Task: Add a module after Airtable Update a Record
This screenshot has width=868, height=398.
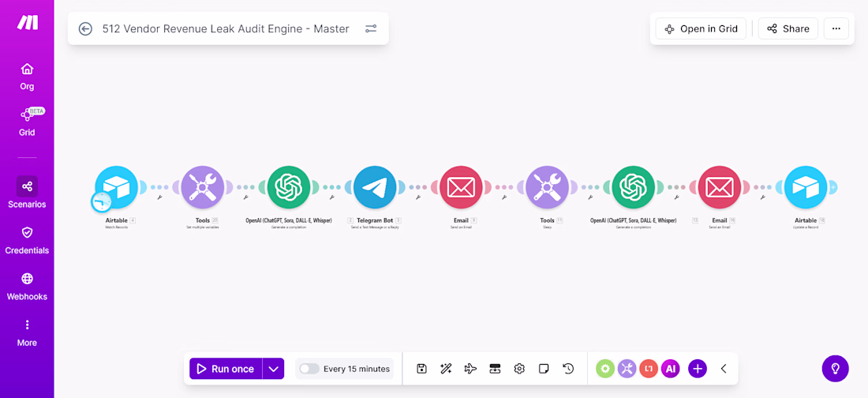Action: (833, 187)
